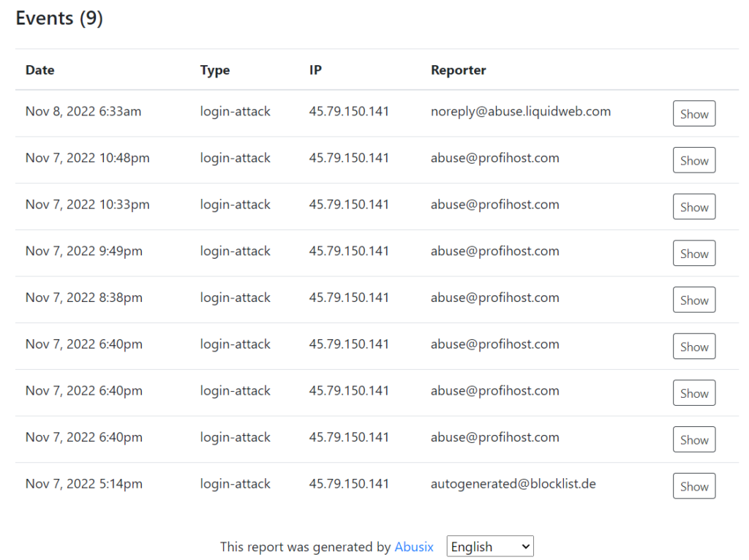Click login-attack type in Nov 8 row
749x560 pixels.
click(x=235, y=111)
